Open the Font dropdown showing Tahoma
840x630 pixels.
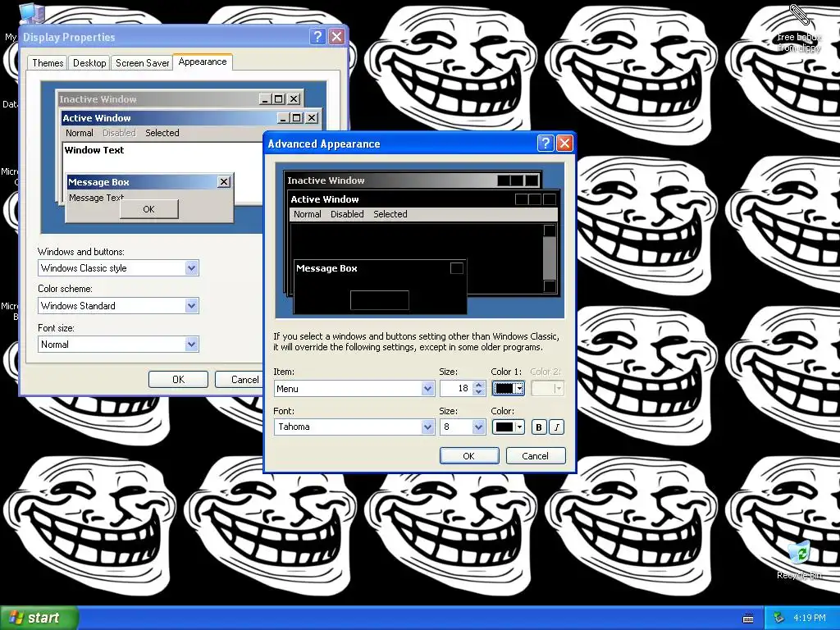click(x=427, y=427)
